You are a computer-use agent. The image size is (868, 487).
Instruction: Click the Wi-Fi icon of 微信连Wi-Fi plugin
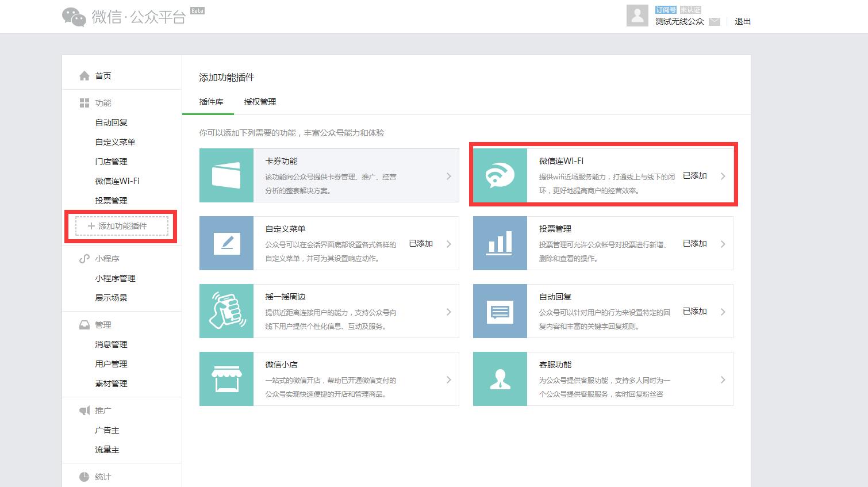(500, 176)
